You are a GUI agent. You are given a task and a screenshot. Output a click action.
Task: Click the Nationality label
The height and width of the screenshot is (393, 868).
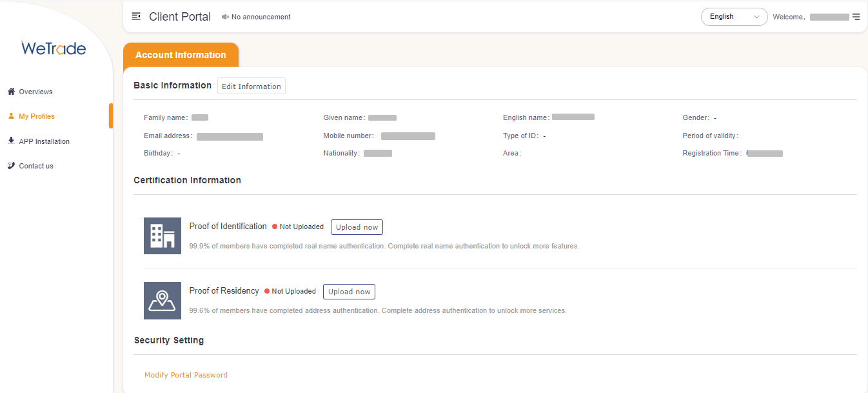click(342, 153)
